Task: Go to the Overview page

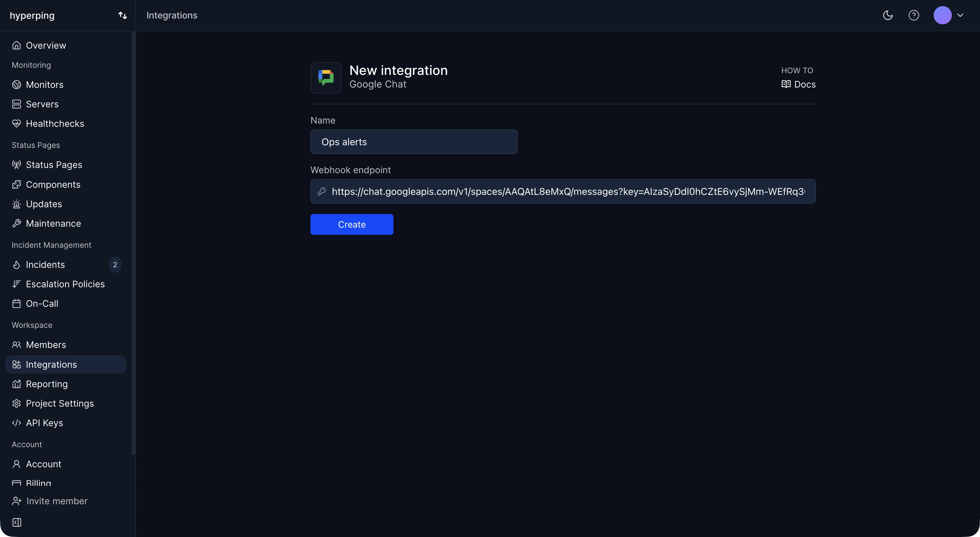Action: click(66, 45)
